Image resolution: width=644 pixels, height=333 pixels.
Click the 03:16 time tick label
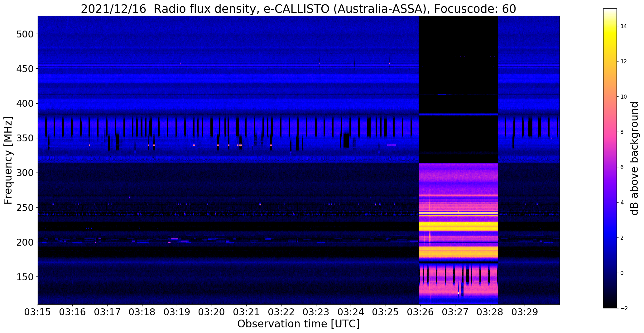tap(73, 312)
